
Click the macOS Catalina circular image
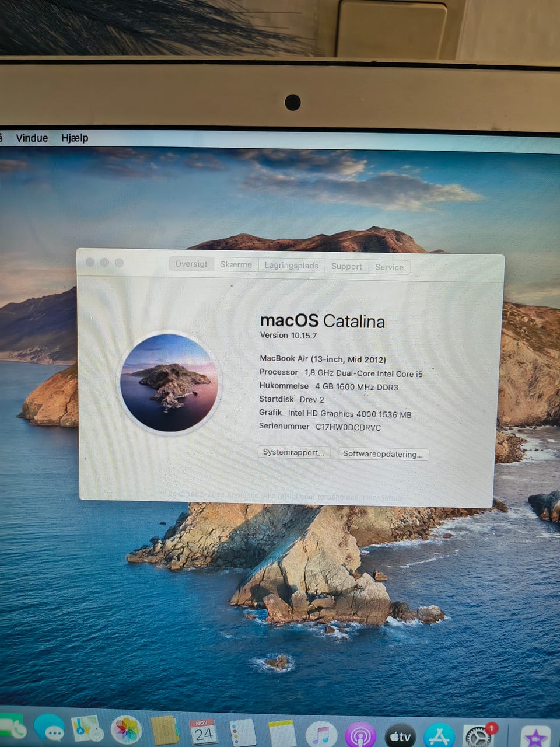point(169,383)
